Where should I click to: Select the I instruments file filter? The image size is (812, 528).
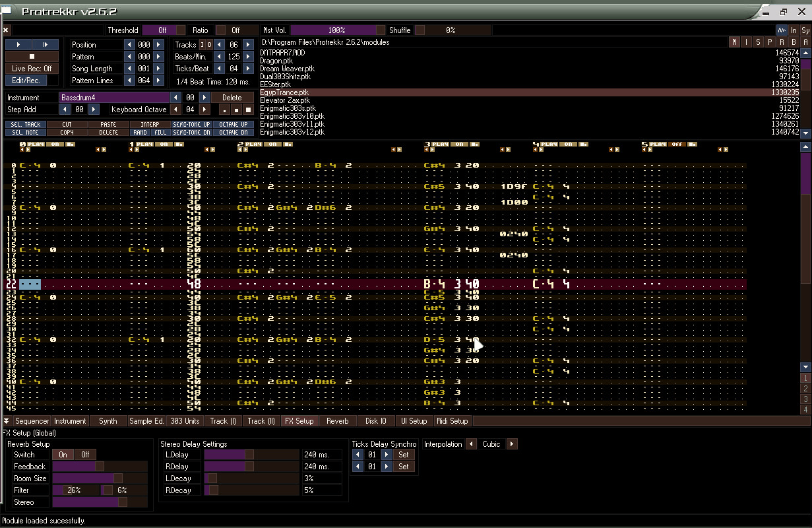point(746,42)
